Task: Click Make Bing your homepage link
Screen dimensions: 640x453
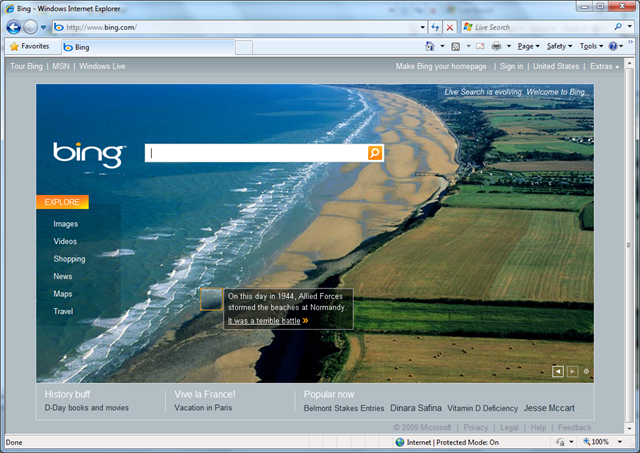Action: (x=441, y=66)
